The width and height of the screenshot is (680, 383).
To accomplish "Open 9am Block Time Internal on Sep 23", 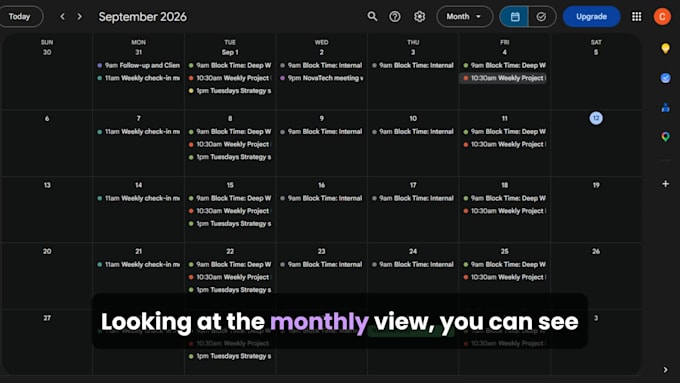I will point(321,265).
